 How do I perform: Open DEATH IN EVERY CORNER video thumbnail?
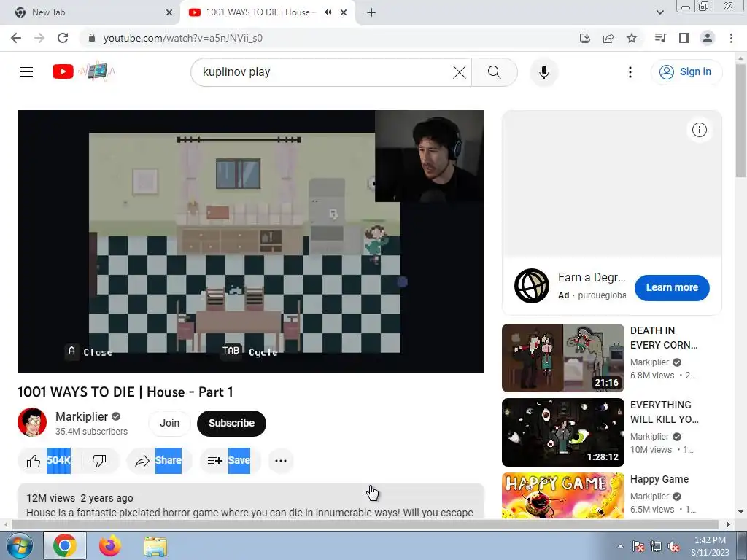point(562,357)
